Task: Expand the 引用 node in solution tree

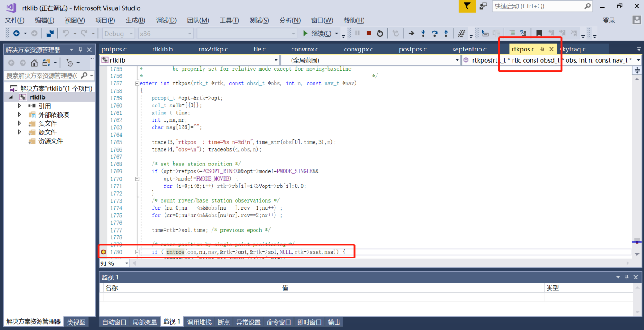Action: [x=19, y=106]
